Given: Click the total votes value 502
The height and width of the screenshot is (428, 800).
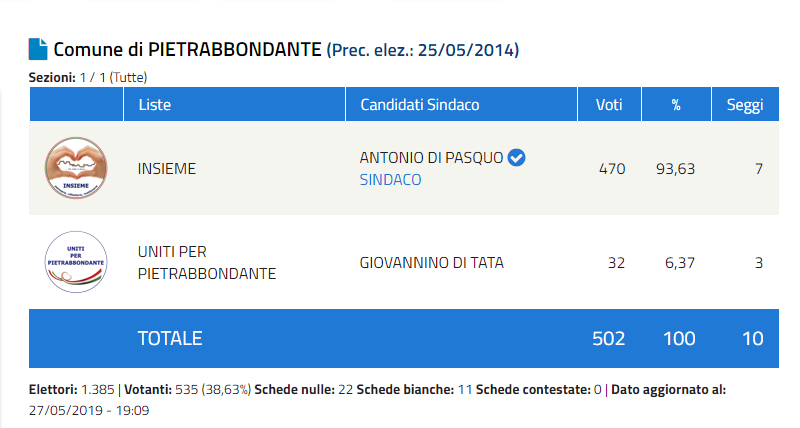Looking at the screenshot, I should click(608, 338).
